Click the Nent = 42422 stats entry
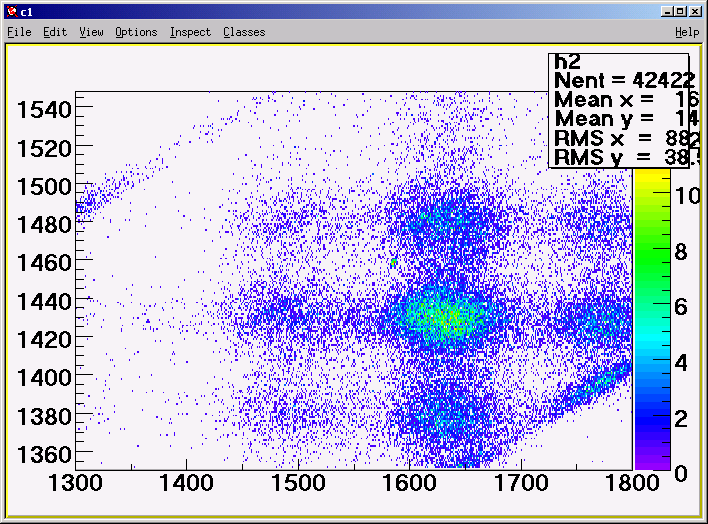Screen dimensions: 708x524 click(624, 81)
